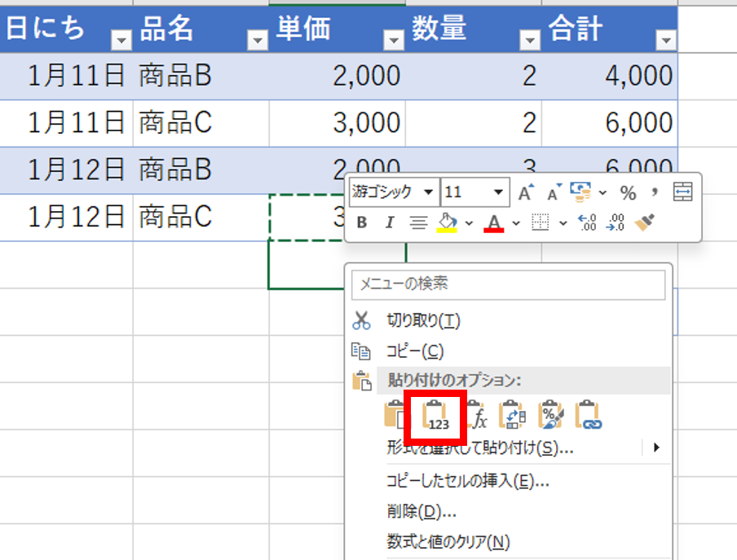The height and width of the screenshot is (560, 737).
Task: Select 切り取り(T) from the context menu
Action: tap(423, 321)
